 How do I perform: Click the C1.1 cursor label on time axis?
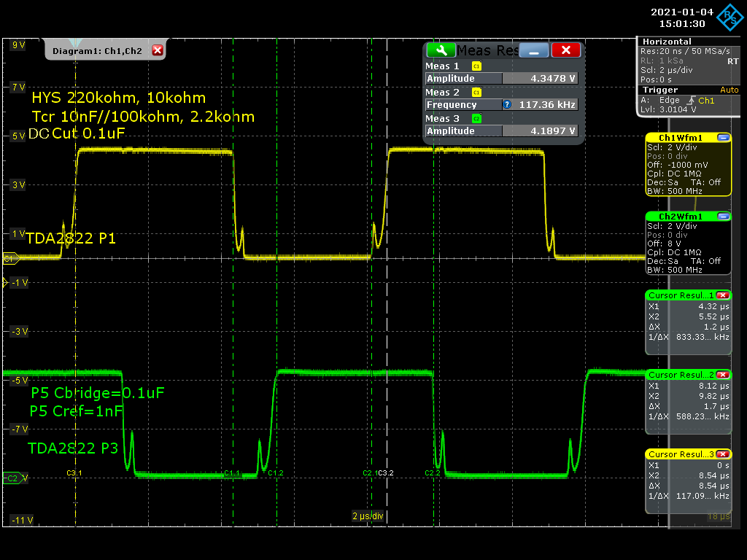tap(231, 474)
